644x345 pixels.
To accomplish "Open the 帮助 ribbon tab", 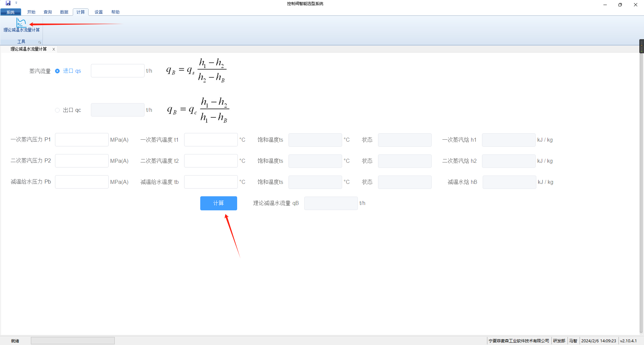I will click(115, 12).
